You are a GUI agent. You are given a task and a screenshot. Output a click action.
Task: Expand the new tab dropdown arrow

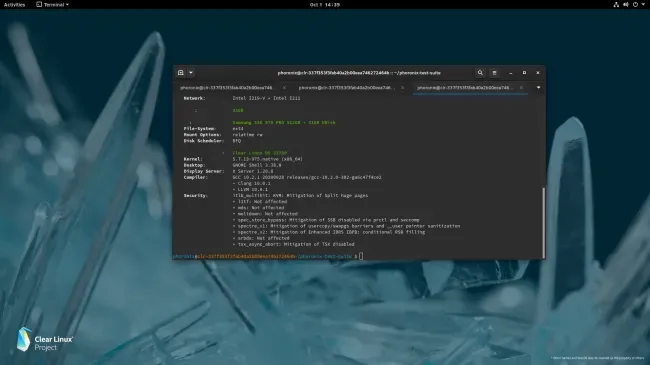[x=191, y=73]
